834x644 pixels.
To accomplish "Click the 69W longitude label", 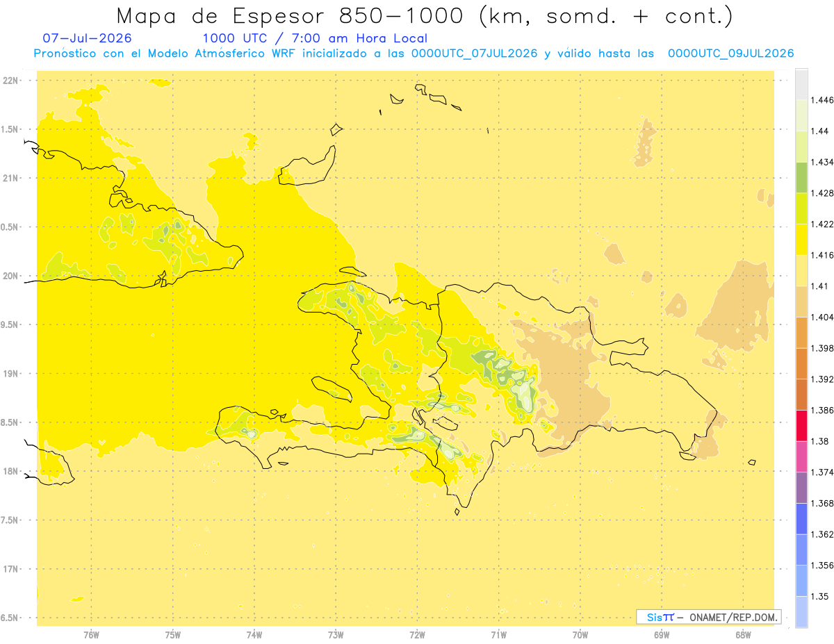I will click(x=662, y=635).
